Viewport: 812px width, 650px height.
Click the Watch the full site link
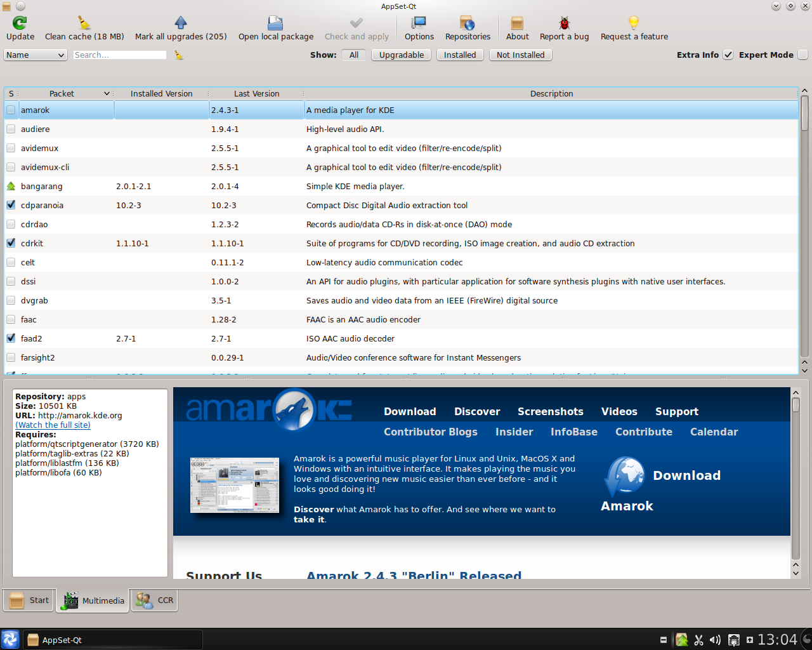53,425
